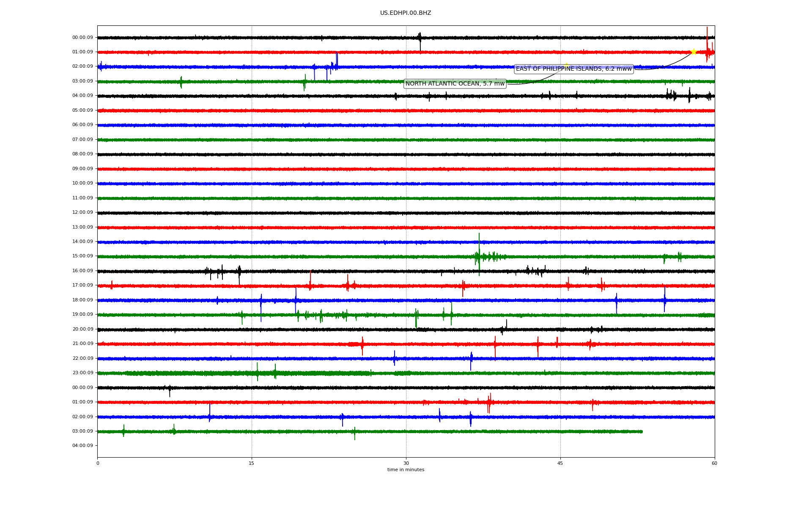Viewport: 812px width, 508px height.
Task: Click the 13:00:09 time label
Action: pos(82,227)
